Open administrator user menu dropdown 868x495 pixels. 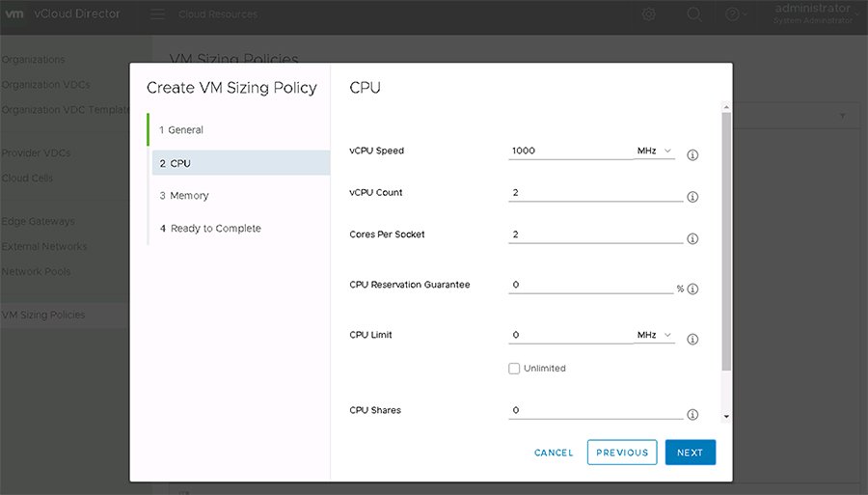(817, 14)
